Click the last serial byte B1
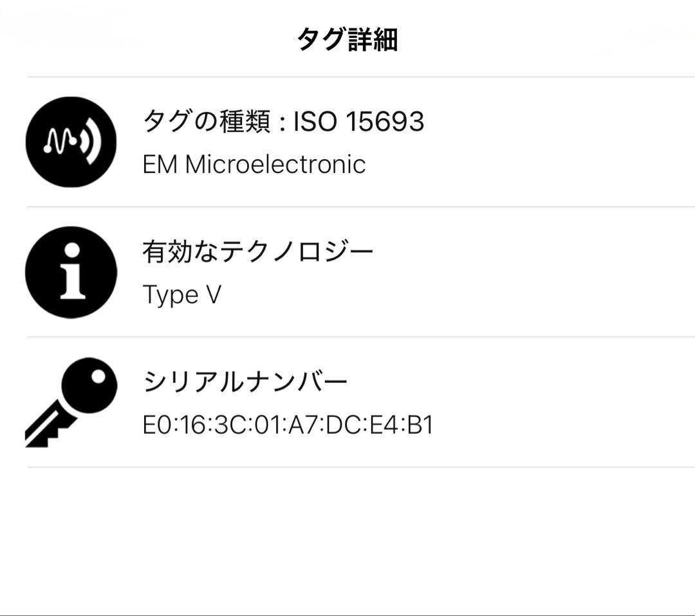 coord(420,425)
